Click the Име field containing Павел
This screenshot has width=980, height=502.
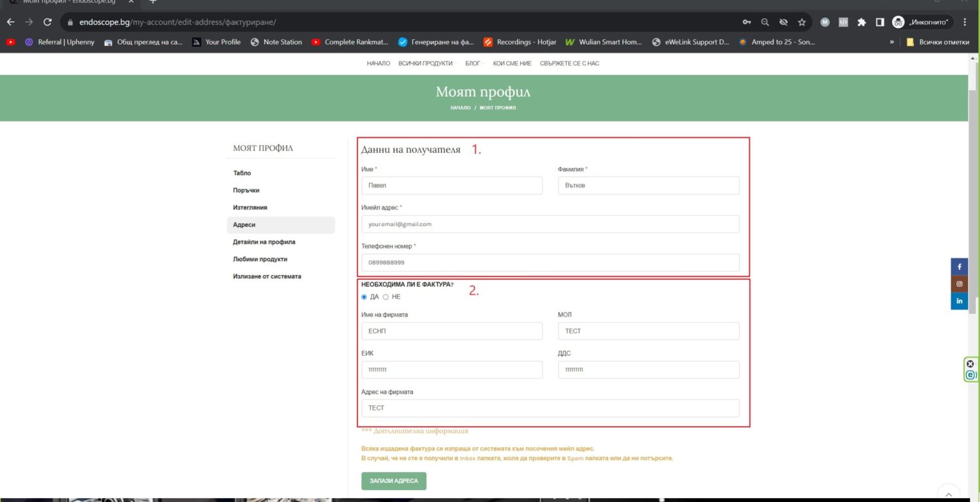451,186
